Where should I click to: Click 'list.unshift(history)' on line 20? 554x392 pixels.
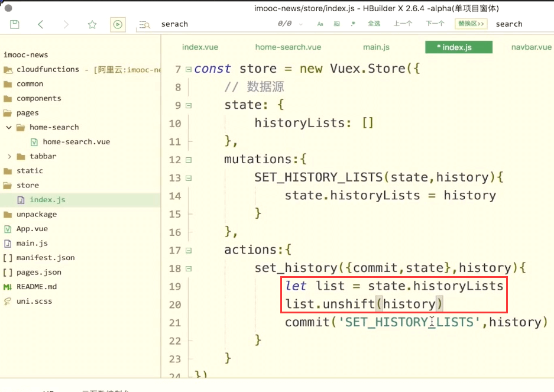point(364,304)
